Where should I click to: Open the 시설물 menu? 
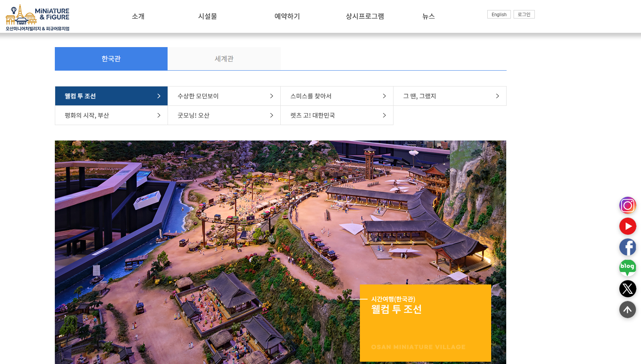click(207, 16)
